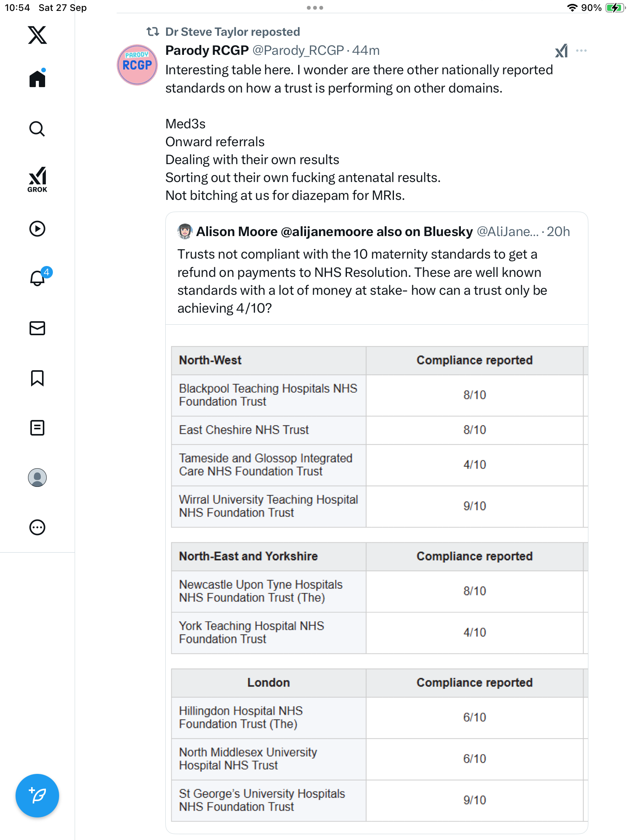
Task: Open Parody RCGP profile picture
Action: click(137, 65)
